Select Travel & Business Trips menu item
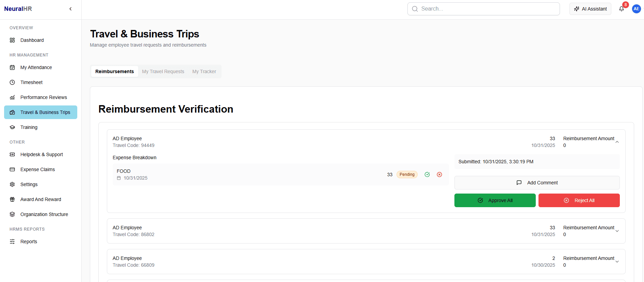 41,112
